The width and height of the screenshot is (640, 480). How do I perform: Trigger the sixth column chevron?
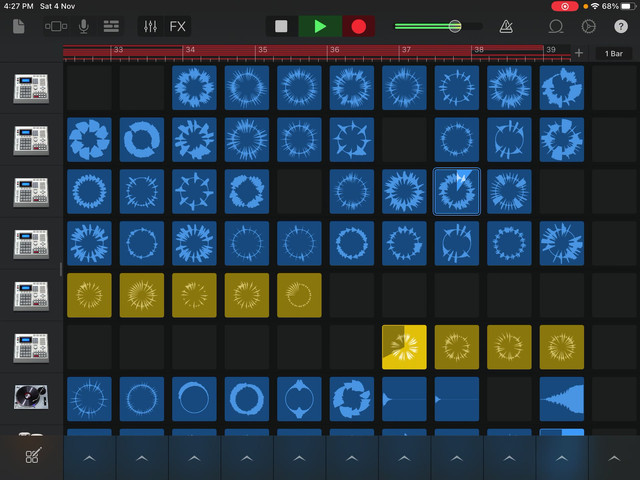pyautogui.click(x=352, y=458)
